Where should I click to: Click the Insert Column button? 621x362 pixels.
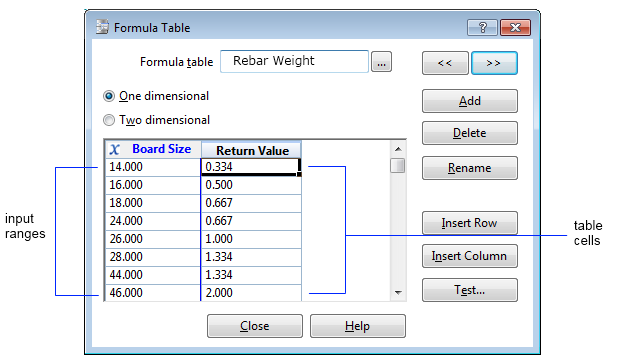470,256
